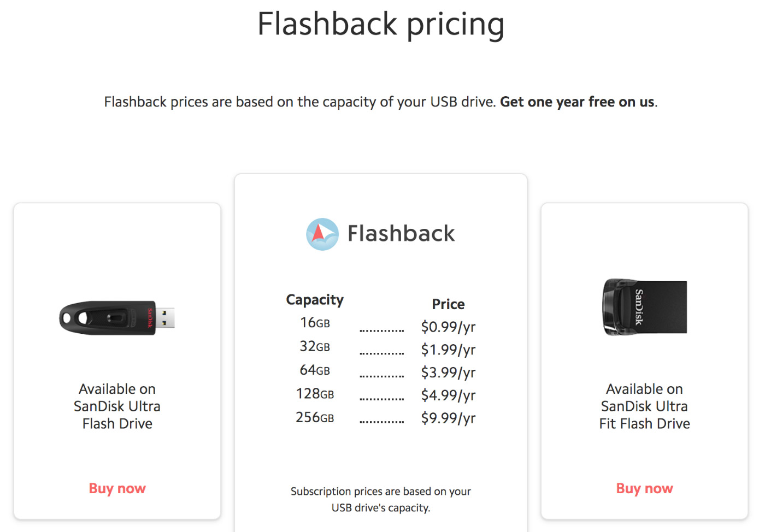Click Buy now under SanDisk Ultra Flash Drive
The image size is (765, 532).
117,488
